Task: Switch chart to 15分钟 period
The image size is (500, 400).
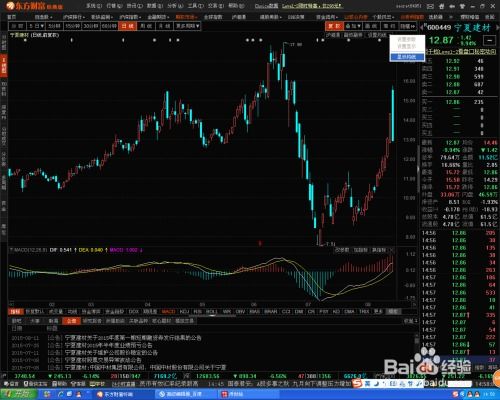Action: click(72, 26)
